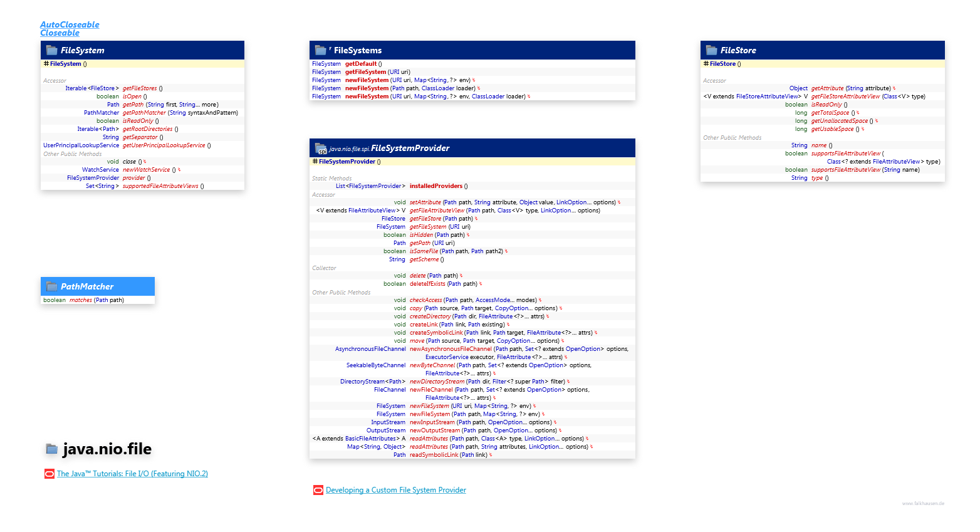Click the Oracle icon beside the Custom Provider link
Screen dimensions: 980x532
point(317,489)
